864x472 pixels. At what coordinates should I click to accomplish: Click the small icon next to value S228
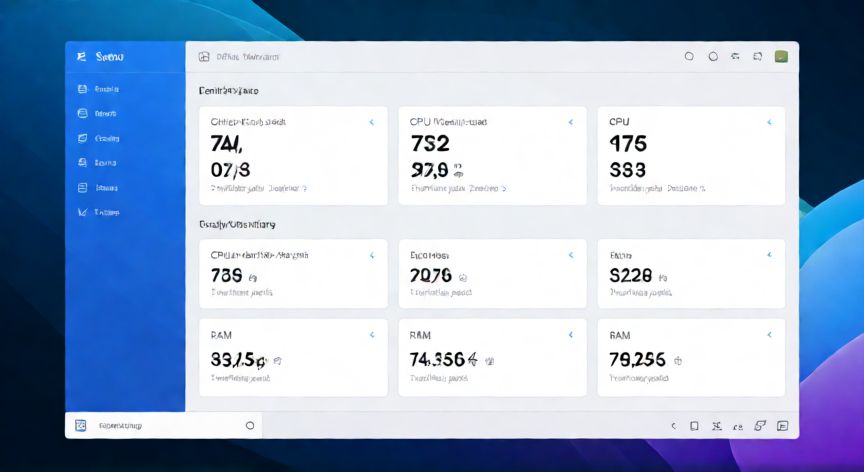click(x=663, y=278)
